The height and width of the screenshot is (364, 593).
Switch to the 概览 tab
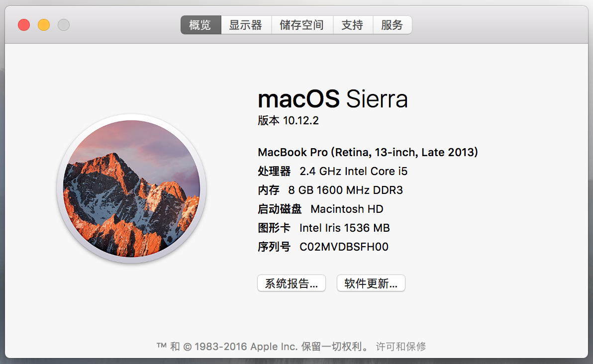pyautogui.click(x=200, y=25)
